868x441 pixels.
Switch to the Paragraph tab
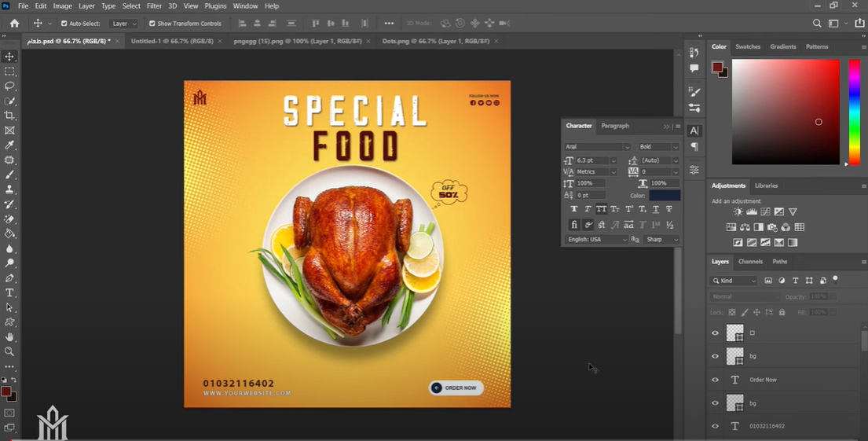[x=615, y=126]
